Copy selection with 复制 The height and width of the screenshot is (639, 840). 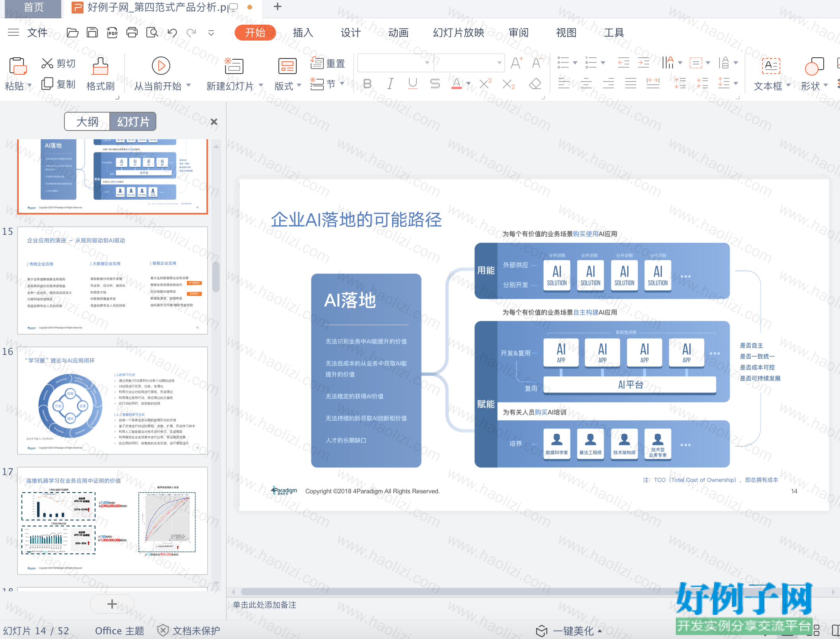pyautogui.click(x=58, y=84)
